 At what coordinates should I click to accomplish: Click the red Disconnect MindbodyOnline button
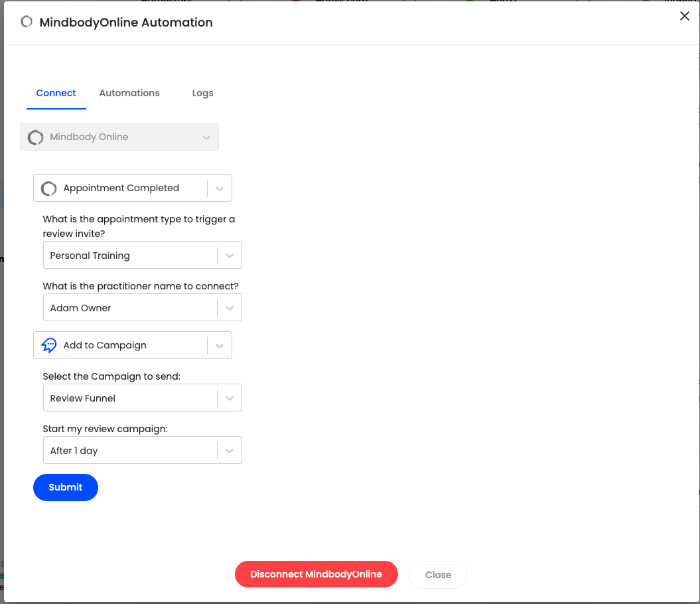(316, 574)
